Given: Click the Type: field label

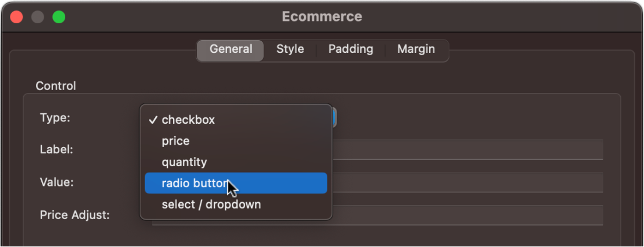Looking at the screenshot, I should (x=55, y=118).
